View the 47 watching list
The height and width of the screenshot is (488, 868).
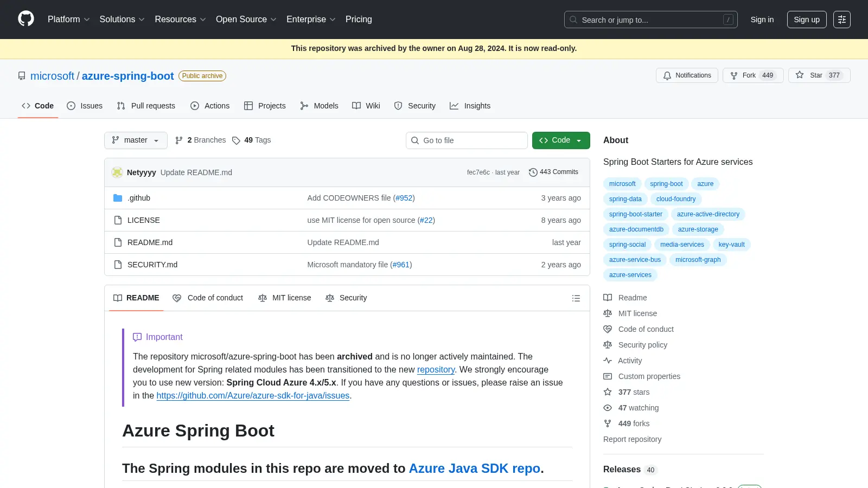(x=631, y=408)
